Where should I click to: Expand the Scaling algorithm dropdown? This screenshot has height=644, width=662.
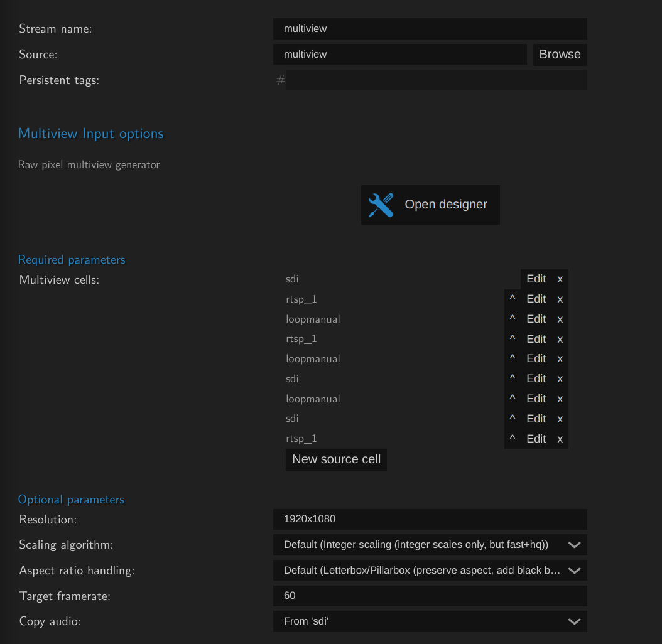click(430, 545)
